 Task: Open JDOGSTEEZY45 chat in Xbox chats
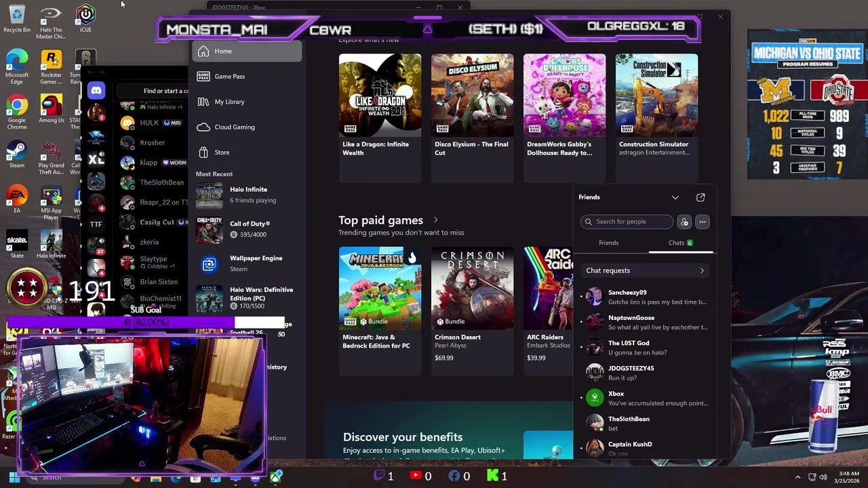[644, 373]
